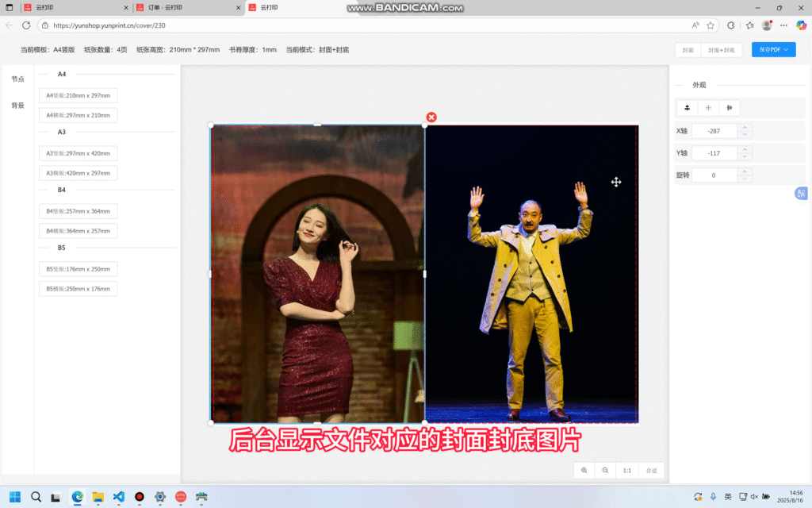Select template A4横版 297mm x 210mm
Screen dimensions: 812x508
coord(79,115)
